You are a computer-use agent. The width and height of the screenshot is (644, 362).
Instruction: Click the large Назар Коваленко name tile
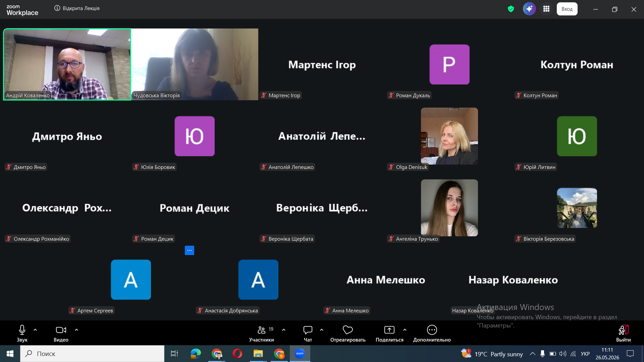tap(513, 280)
